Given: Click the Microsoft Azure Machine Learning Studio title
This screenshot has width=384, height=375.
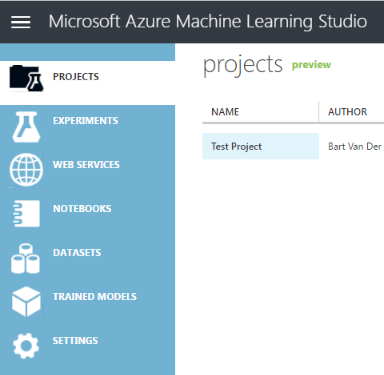Looking at the screenshot, I should 208,22.
